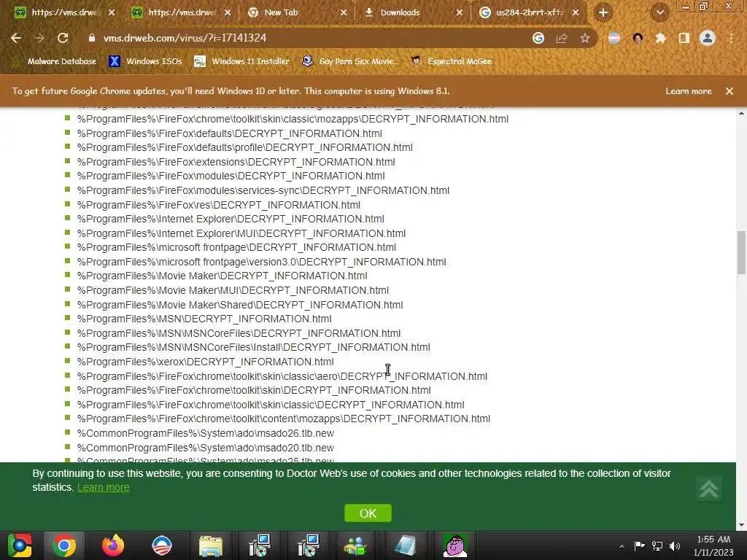This screenshot has height=560, width=747.
Task: Click the msado26.tlb.new entry
Action: pos(205,433)
